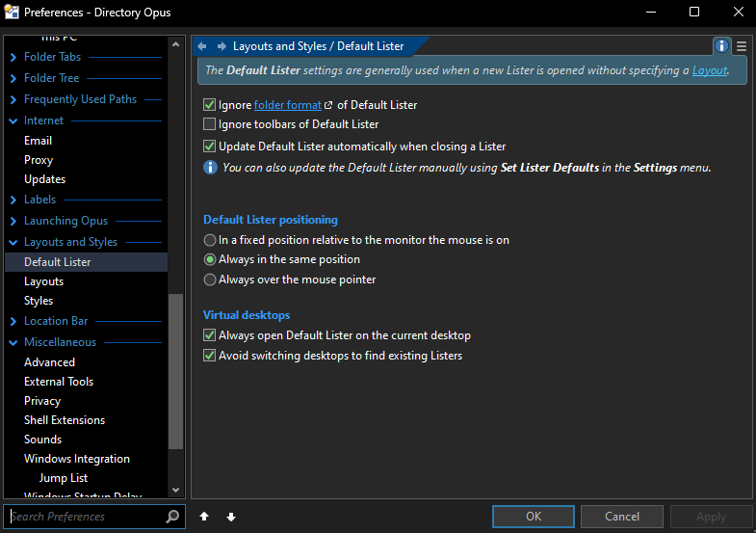
Task: Click the info icon beside Set Lister Defaults tip
Action: pyautogui.click(x=210, y=168)
